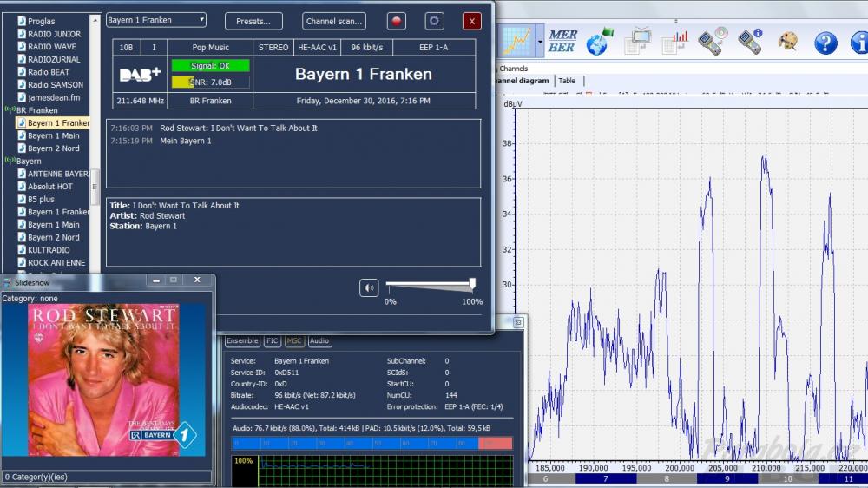The width and height of the screenshot is (868, 488).
Task: Select Bayern 2 Nord under BR Franken
Action: point(54,148)
